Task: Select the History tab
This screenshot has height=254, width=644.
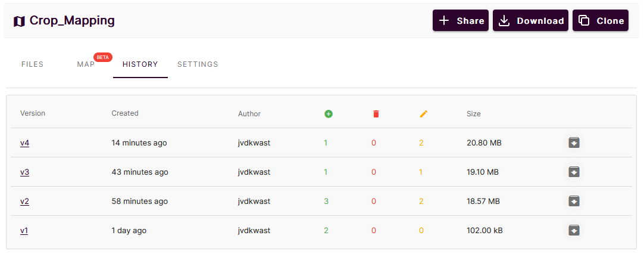Action: tap(140, 64)
